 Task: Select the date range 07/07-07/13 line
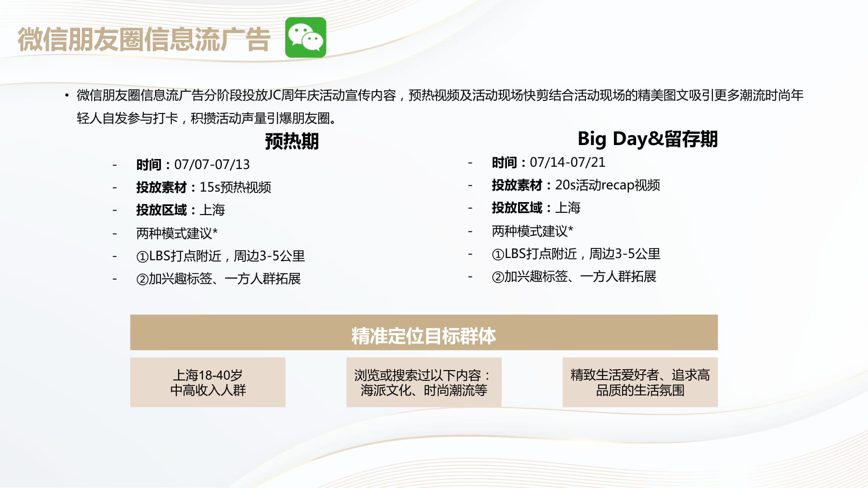(x=193, y=164)
